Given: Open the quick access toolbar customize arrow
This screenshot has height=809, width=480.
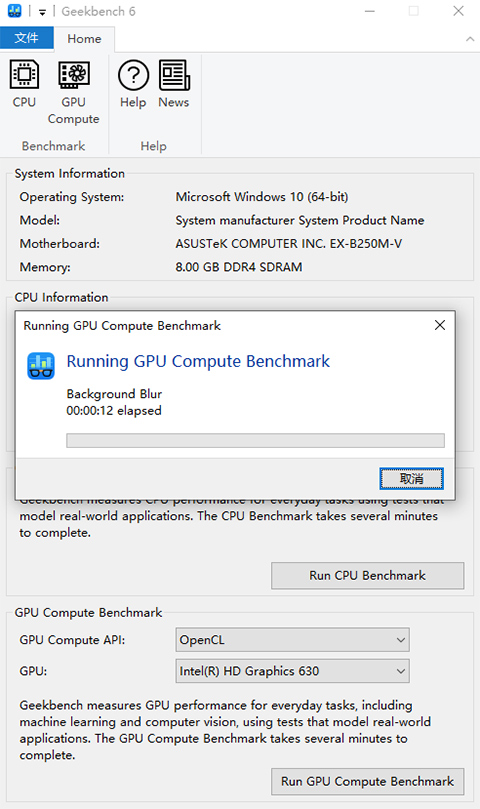Looking at the screenshot, I should [x=42, y=12].
